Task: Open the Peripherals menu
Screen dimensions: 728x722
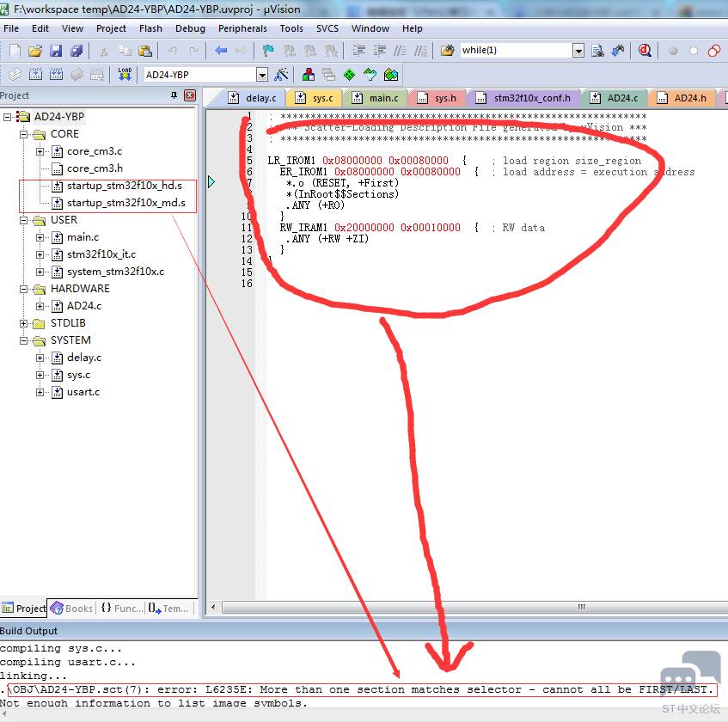Action: (x=242, y=28)
